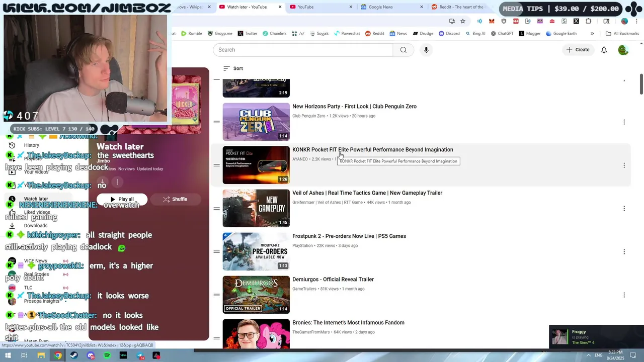Click title Frostpunk 2 - Pre-orders Now Live

(349, 236)
